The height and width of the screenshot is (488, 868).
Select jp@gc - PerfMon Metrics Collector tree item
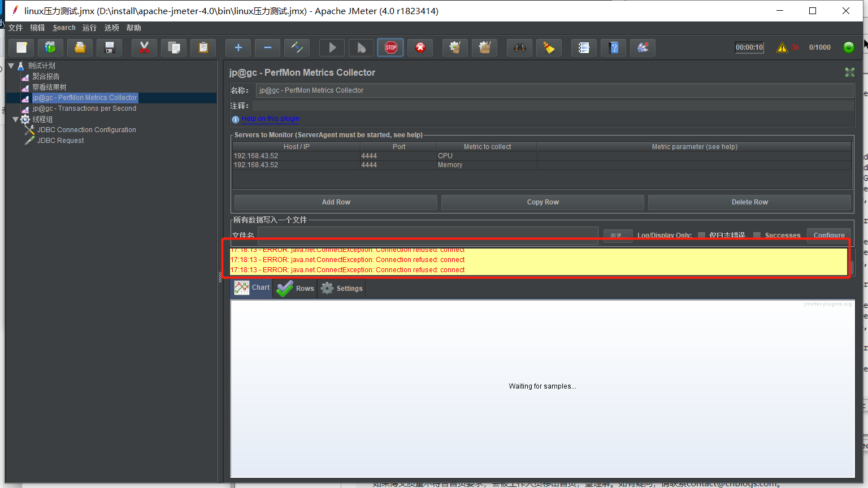[x=85, y=98]
